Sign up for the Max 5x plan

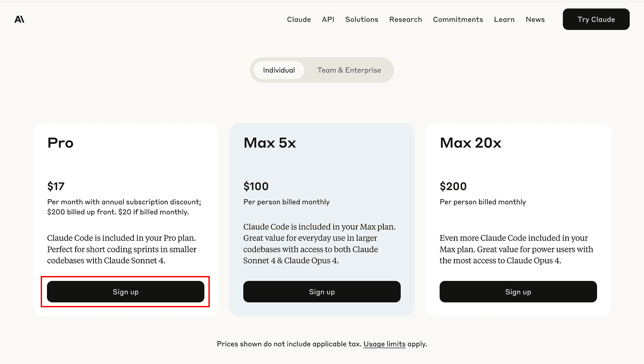(322, 292)
